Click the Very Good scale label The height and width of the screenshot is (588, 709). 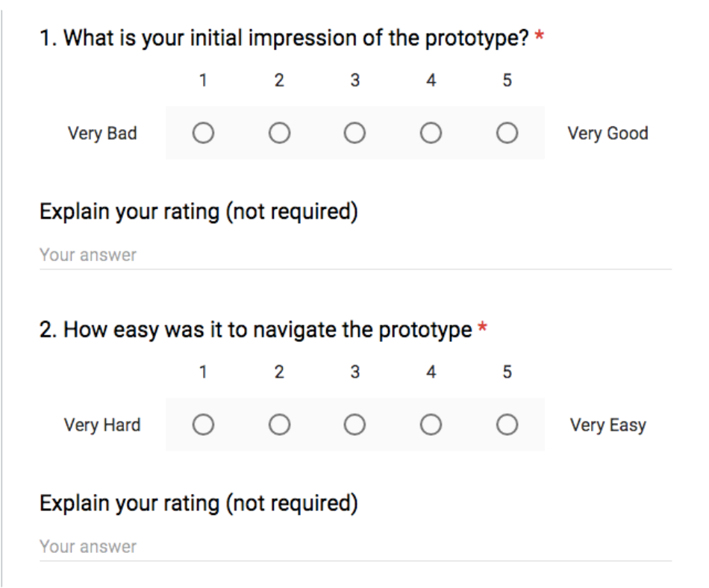(608, 134)
